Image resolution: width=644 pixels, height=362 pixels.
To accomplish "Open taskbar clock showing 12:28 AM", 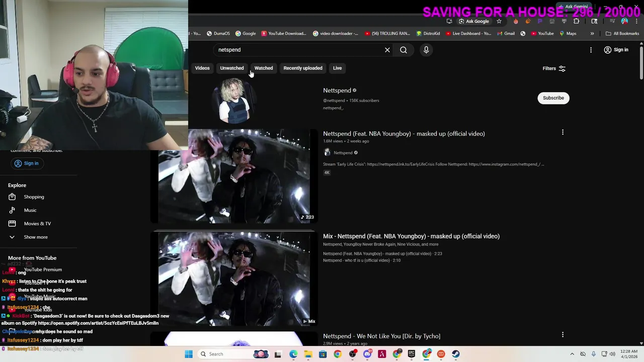I will click(629, 354).
